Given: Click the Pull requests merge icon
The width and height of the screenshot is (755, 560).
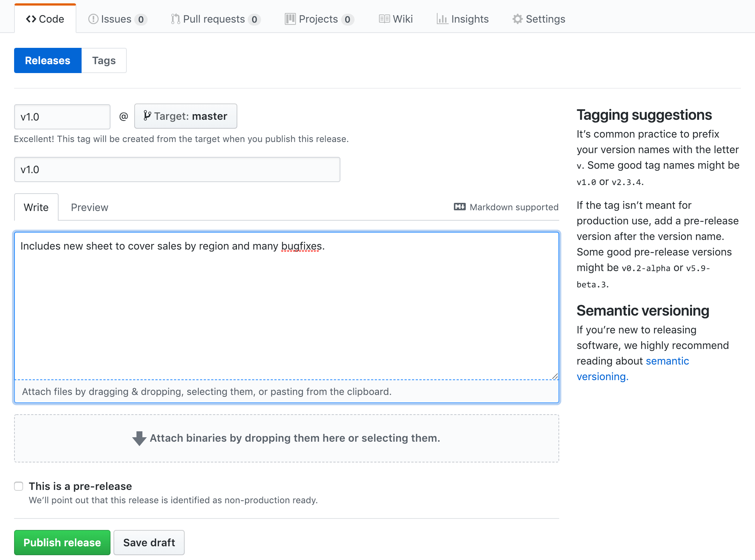Looking at the screenshot, I should tap(175, 19).
